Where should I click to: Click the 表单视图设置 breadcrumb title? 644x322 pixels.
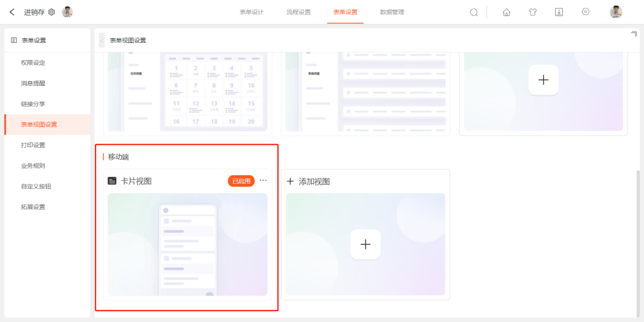tap(128, 41)
